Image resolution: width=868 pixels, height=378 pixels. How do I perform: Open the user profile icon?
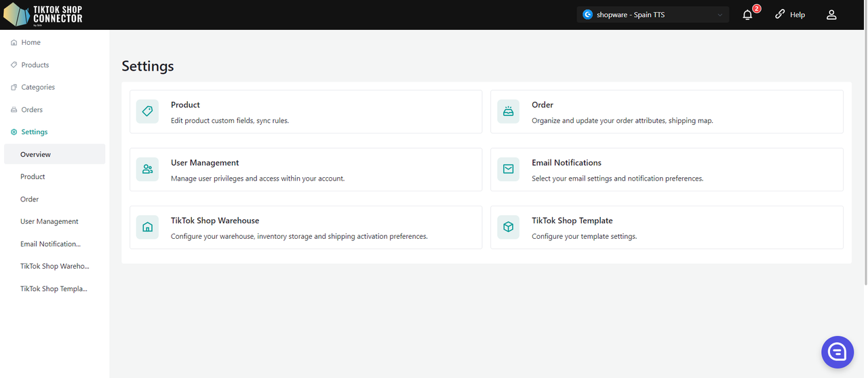[831, 15]
